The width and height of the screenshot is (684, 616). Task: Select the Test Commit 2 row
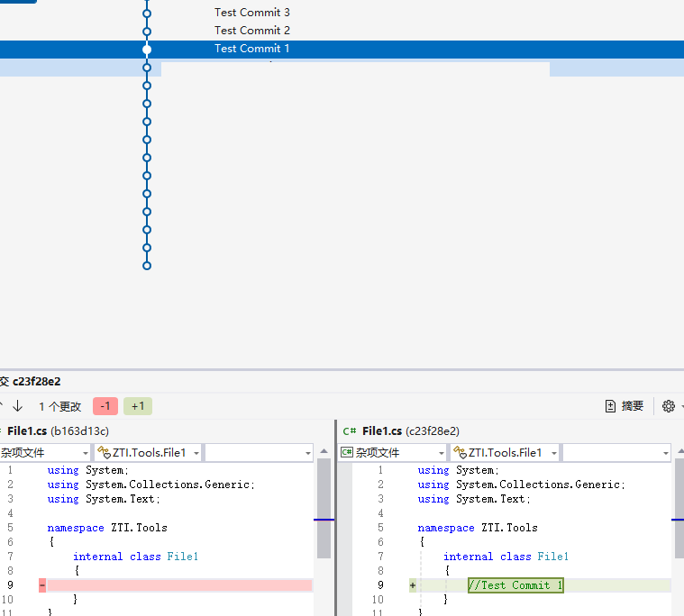tap(342, 31)
